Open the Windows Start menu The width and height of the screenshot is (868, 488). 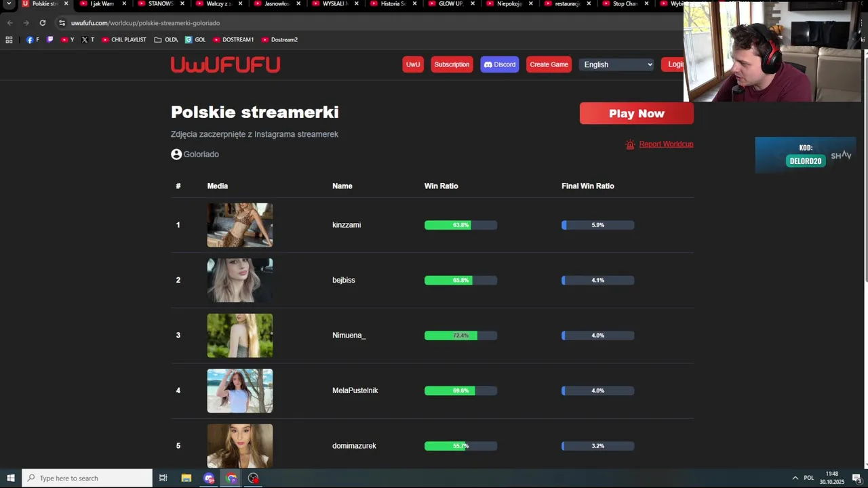(x=11, y=478)
